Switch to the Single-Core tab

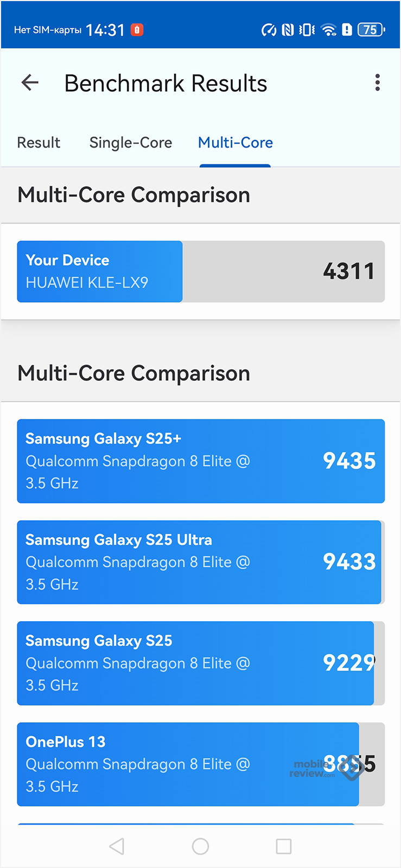click(130, 143)
